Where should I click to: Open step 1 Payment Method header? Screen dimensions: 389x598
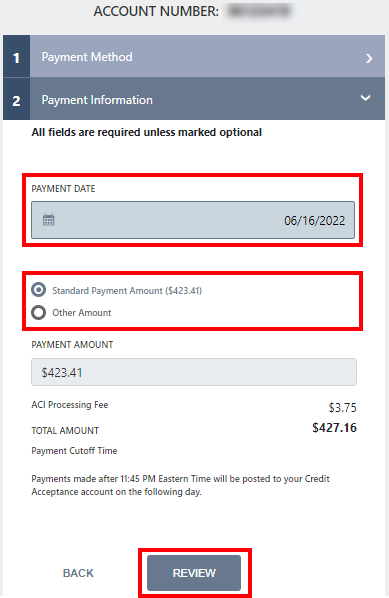tap(207, 56)
